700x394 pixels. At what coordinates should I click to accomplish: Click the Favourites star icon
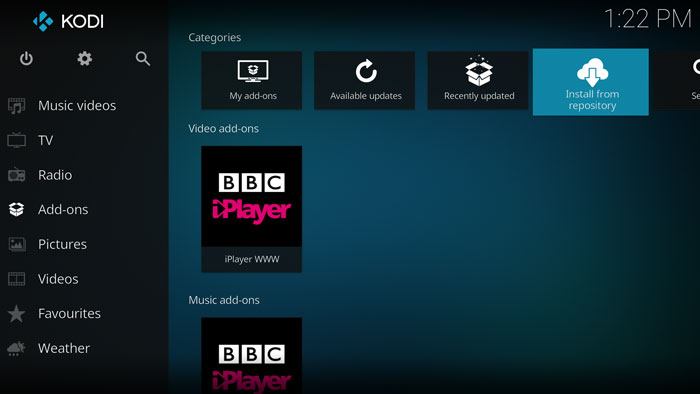pos(17,313)
